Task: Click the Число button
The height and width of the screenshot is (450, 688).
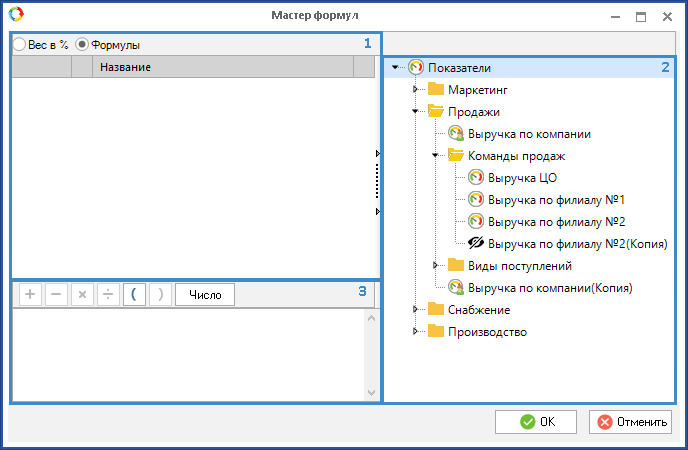Action: tap(205, 295)
